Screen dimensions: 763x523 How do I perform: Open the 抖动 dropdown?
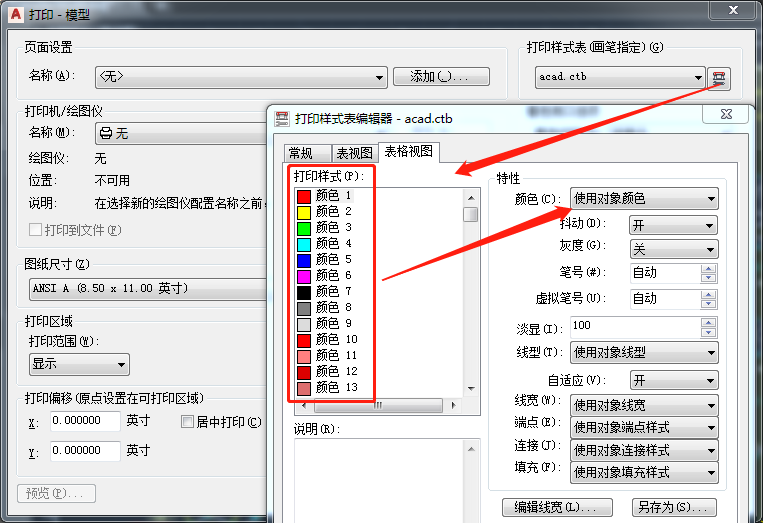(x=673, y=224)
